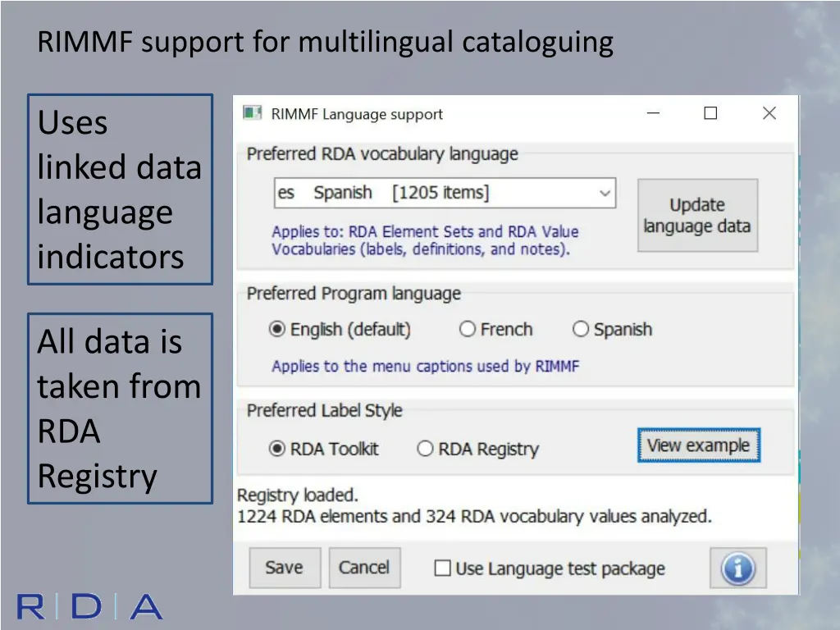Click the 'All data is taken from' box

[x=120, y=409]
